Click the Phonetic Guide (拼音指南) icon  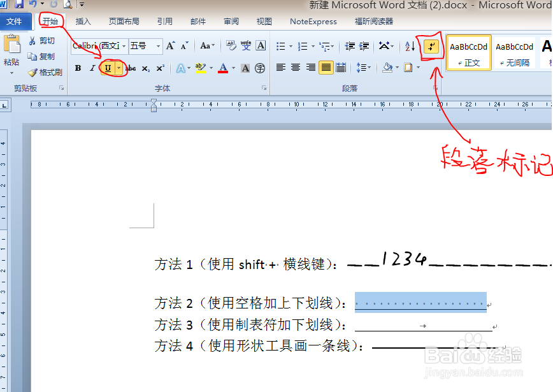click(247, 44)
